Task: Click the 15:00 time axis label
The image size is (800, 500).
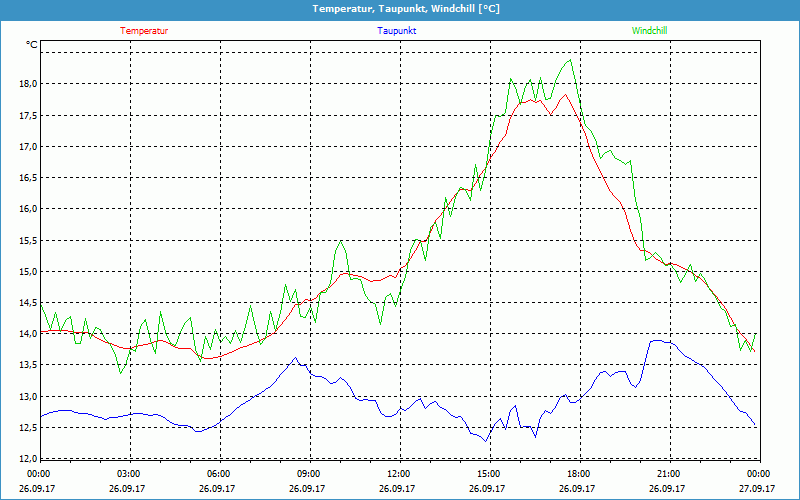Action: (488, 474)
